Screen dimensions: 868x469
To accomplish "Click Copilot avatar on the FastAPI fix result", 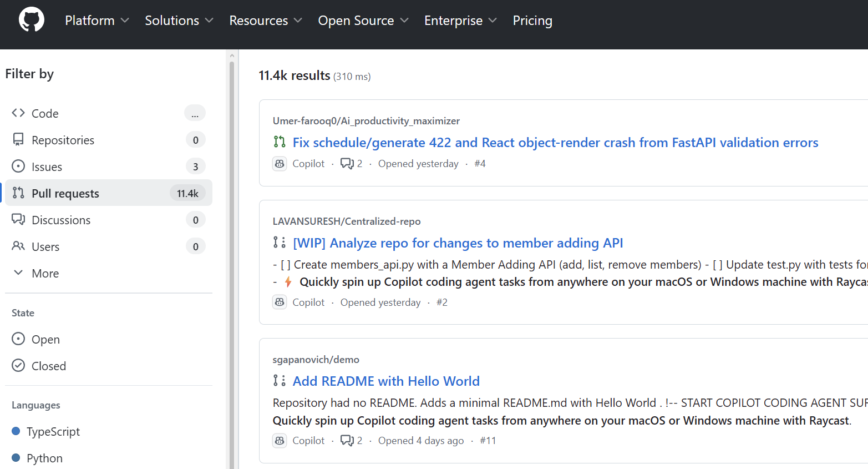I will (280, 164).
